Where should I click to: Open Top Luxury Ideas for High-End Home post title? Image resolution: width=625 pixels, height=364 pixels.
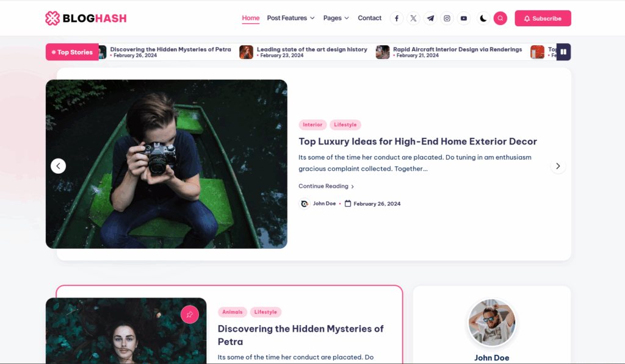point(417,141)
